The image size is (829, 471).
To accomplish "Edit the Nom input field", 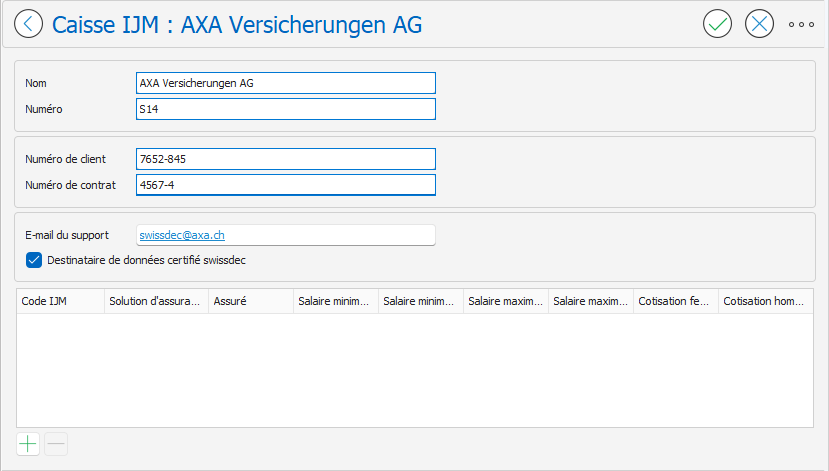I will pos(285,83).
